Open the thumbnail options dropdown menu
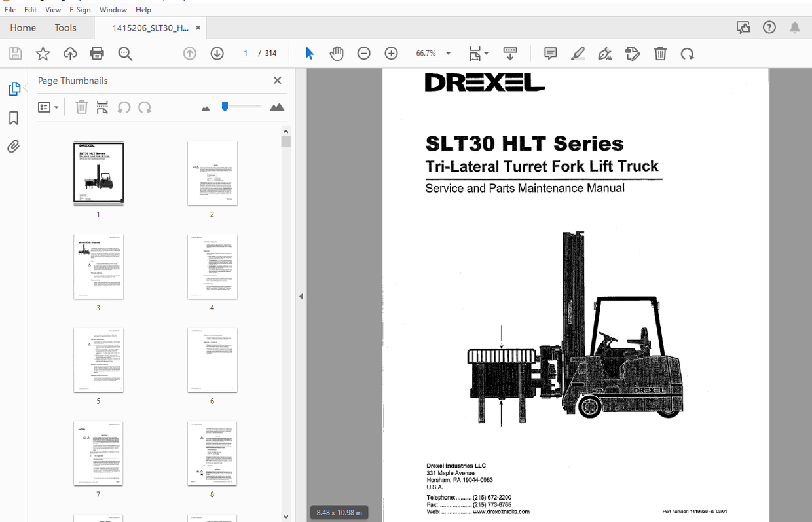The width and height of the screenshot is (812, 522). tap(48, 107)
